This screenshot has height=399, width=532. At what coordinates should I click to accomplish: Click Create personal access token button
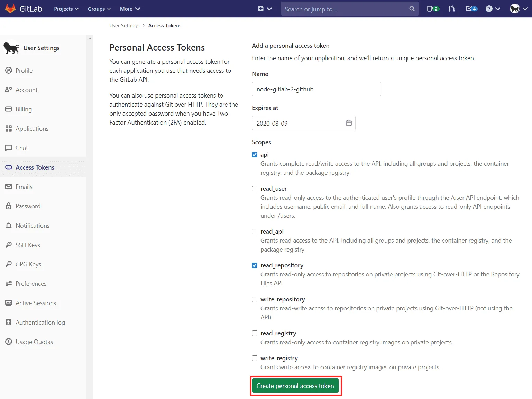(295, 386)
